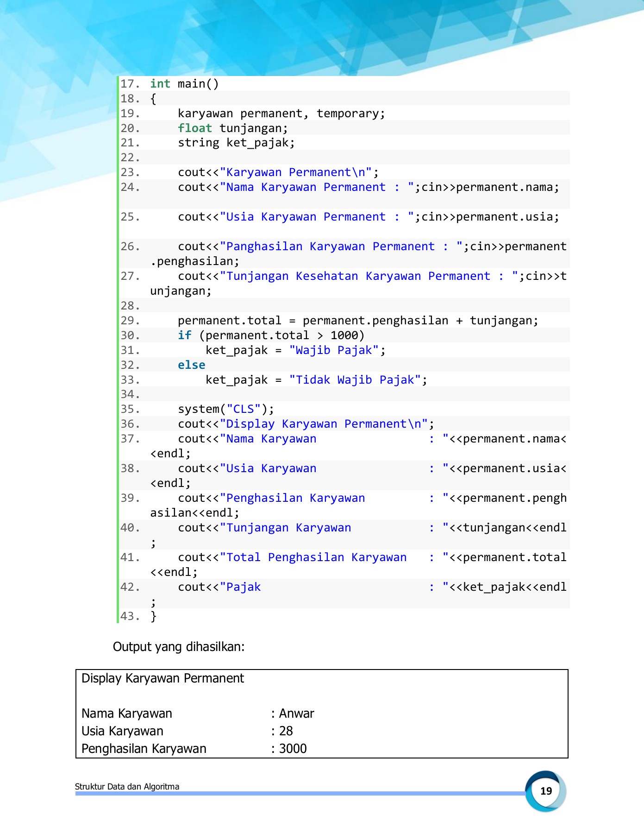Click the page number 19 badge

coord(546,791)
